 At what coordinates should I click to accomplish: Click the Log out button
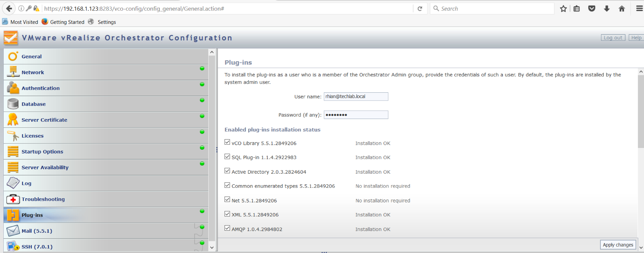[613, 38]
